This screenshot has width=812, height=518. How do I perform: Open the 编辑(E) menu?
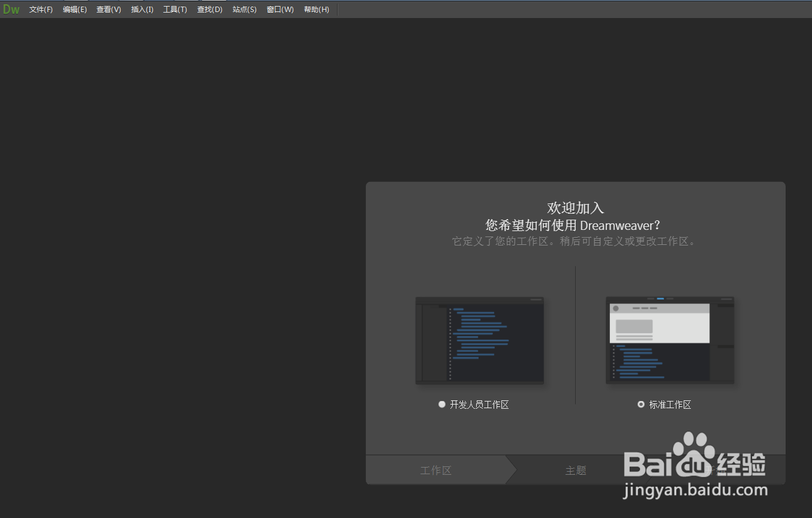[75, 10]
